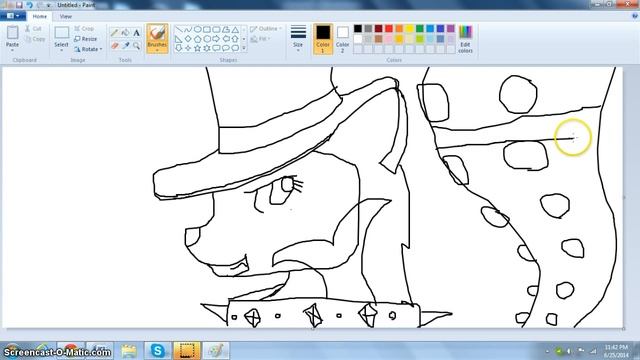Choose the Curve shape

188,29
